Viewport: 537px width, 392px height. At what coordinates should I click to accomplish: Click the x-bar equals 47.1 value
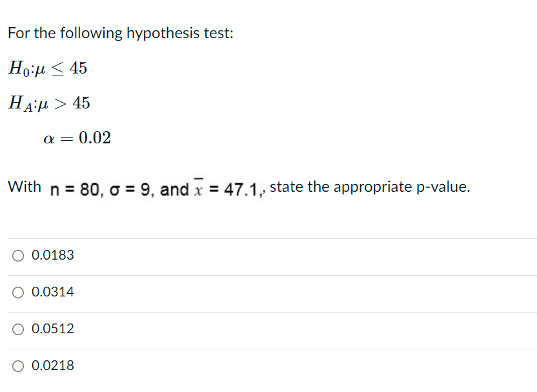[x=227, y=188]
